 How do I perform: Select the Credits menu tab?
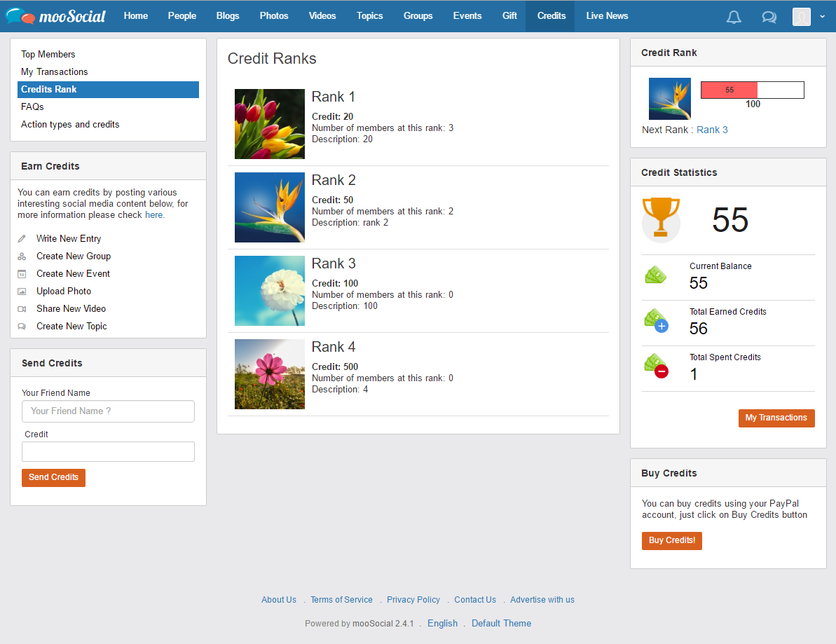(551, 16)
